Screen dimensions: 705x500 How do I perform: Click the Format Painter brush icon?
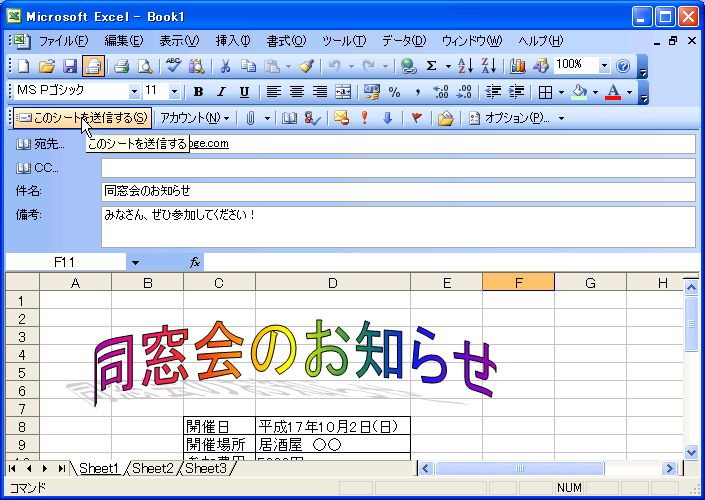307,66
